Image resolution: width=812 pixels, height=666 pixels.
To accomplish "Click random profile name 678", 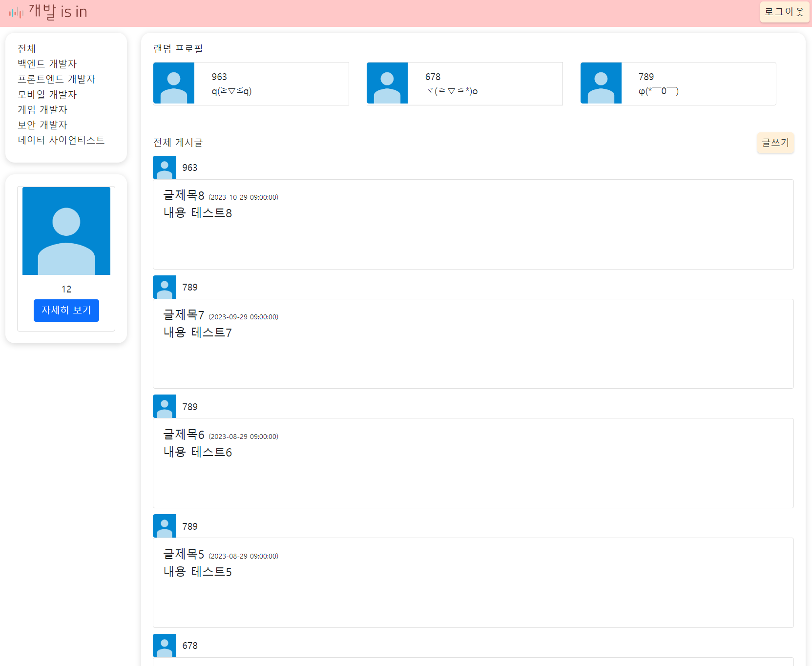I will (433, 77).
